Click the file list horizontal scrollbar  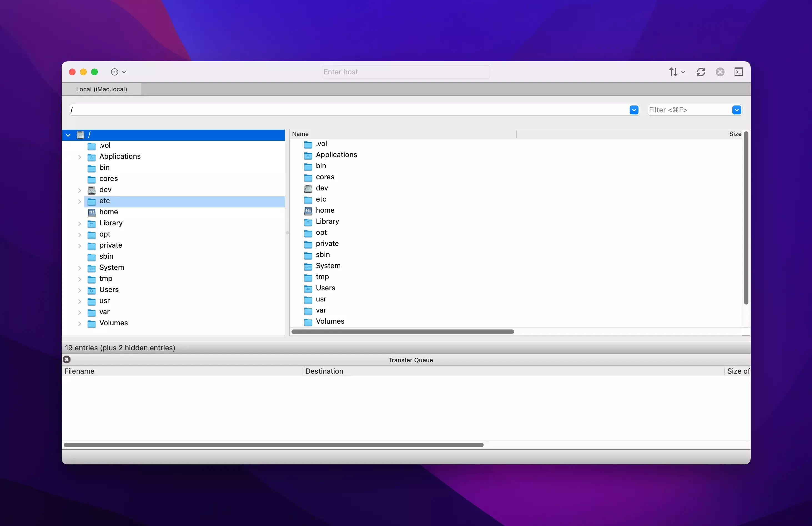[403, 332]
